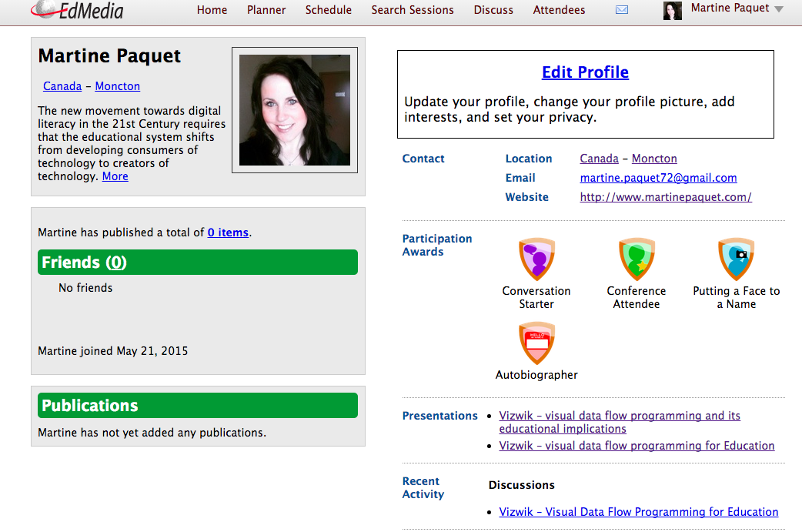Click the Conversation Starter caption text

click(536, 297)
